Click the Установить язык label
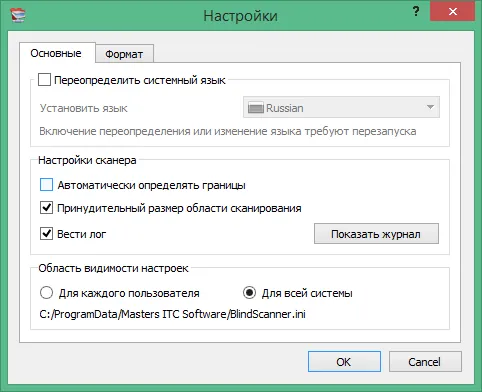Image resolution: width=482 pixels, height=392 pixels. [84, 108]
